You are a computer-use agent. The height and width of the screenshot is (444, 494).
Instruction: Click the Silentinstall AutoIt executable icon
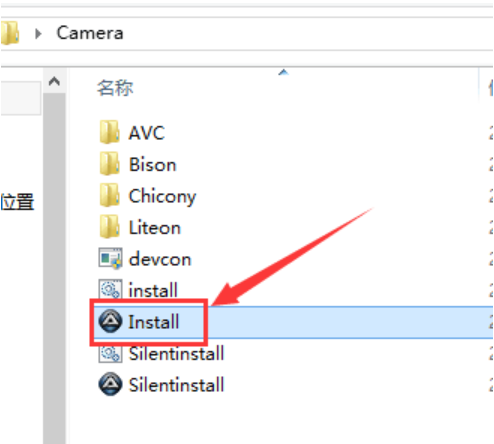pos(110,384)
